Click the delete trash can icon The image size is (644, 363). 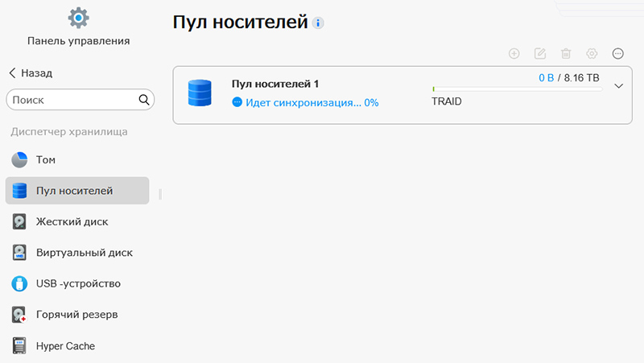pyautogui.click(x=566, y=53)
